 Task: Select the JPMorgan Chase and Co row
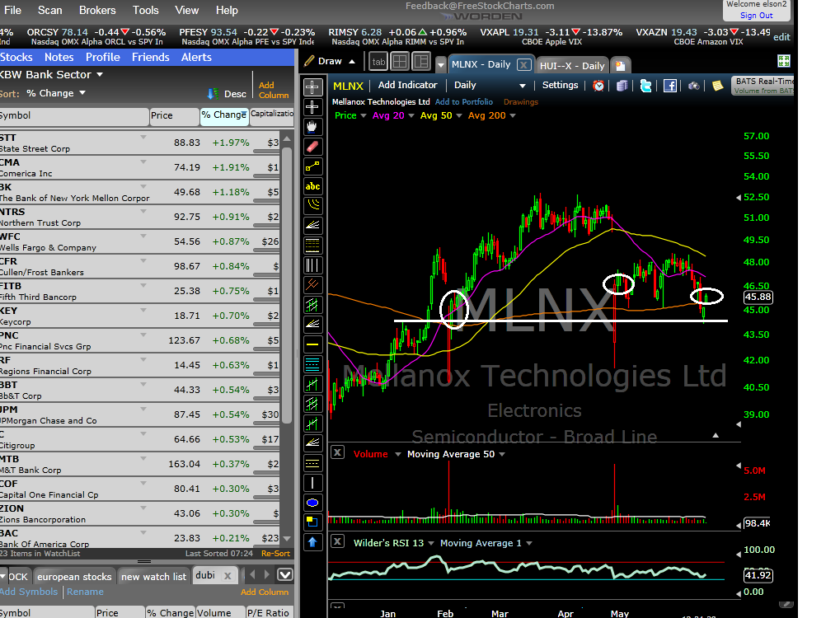[x=140, y=415]
